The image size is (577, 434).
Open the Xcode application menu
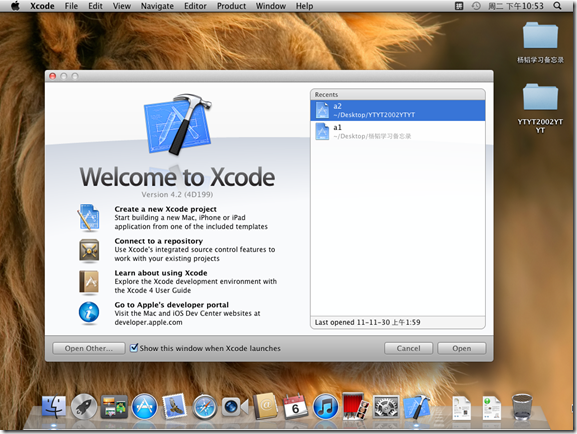(42, 6)
